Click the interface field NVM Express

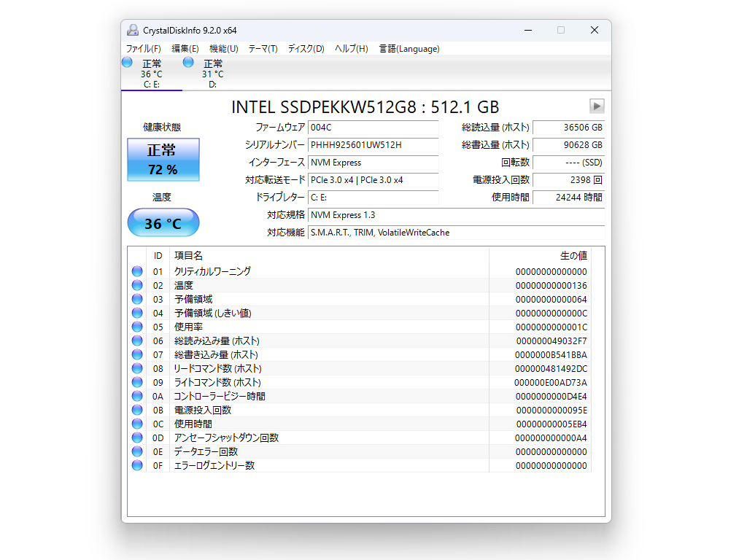(373, 163)
